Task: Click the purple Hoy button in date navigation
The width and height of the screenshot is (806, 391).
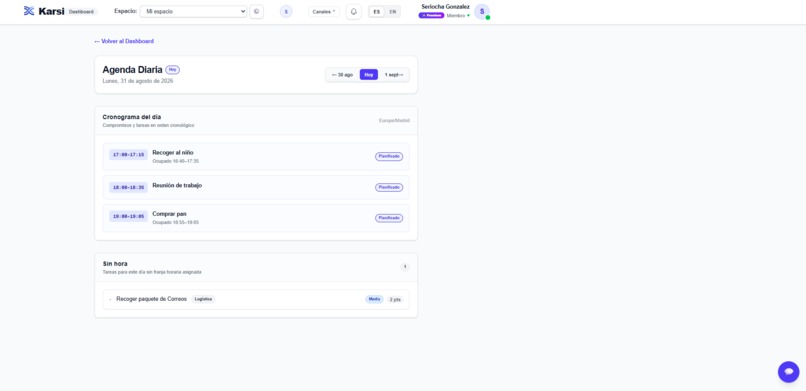Action: [x=369, y=75]
